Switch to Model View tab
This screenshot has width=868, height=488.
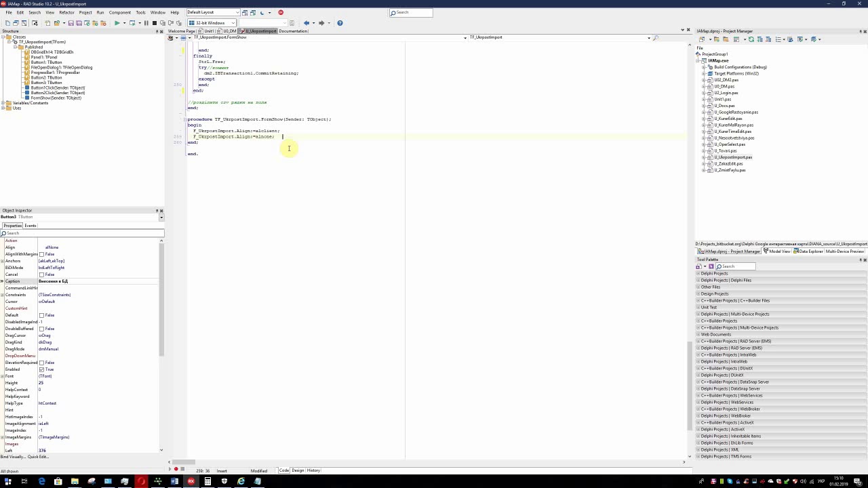point(777,251)
